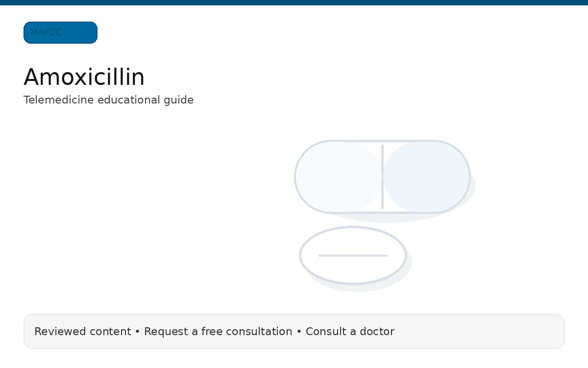
Task: Click the bullet between Reviewed content and Request
Action: [137, 332]
